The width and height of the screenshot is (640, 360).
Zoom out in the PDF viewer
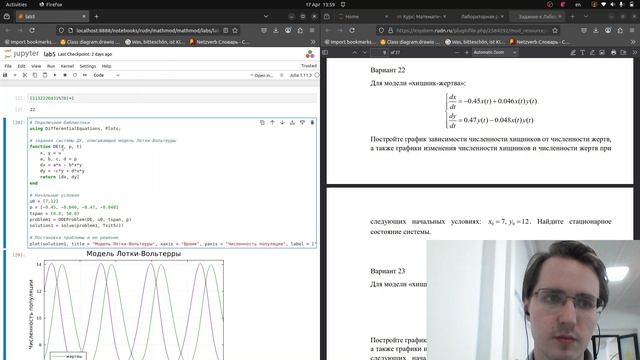coord(456,52)
